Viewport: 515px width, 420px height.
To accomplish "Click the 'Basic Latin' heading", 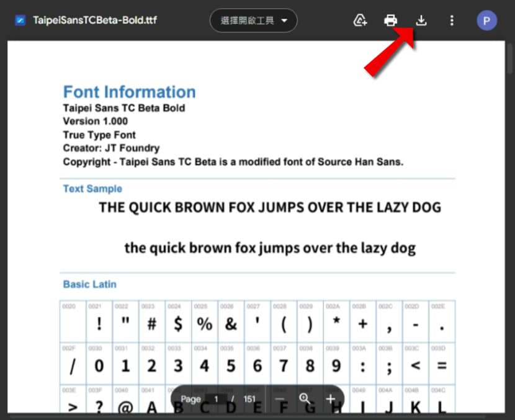I will tap(90, 284).
